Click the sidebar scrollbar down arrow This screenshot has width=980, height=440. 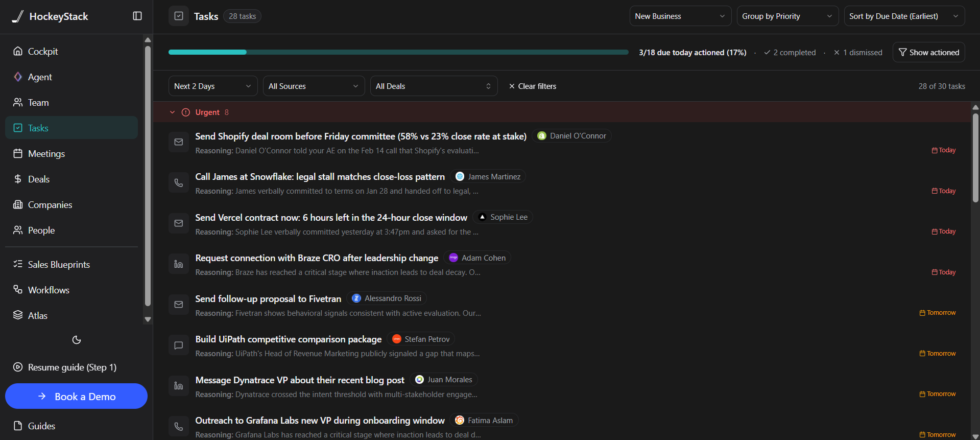tap(148, 319)
